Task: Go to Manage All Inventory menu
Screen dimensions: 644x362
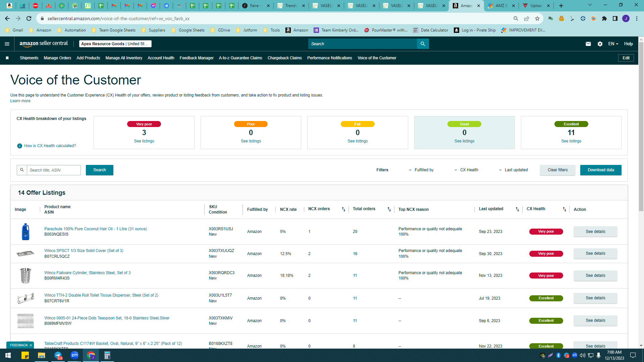Action: (x=124, y=58)
